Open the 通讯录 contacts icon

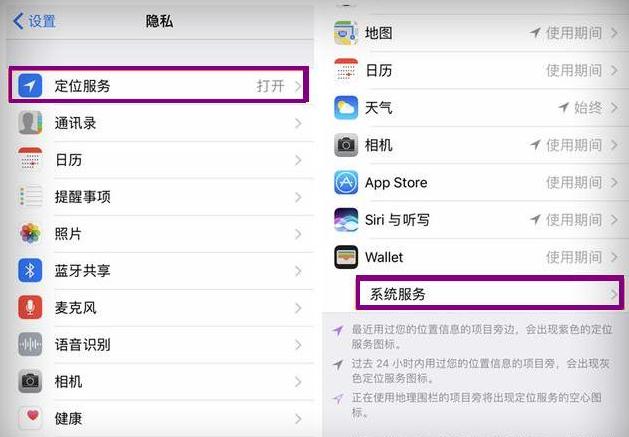coord(30,123)
